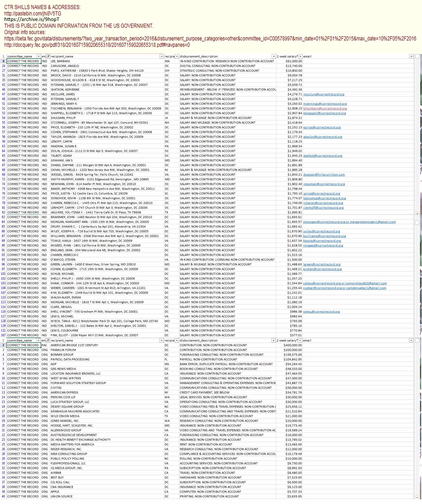Open the committee_name filter in the lower table header

coord(38,340)
